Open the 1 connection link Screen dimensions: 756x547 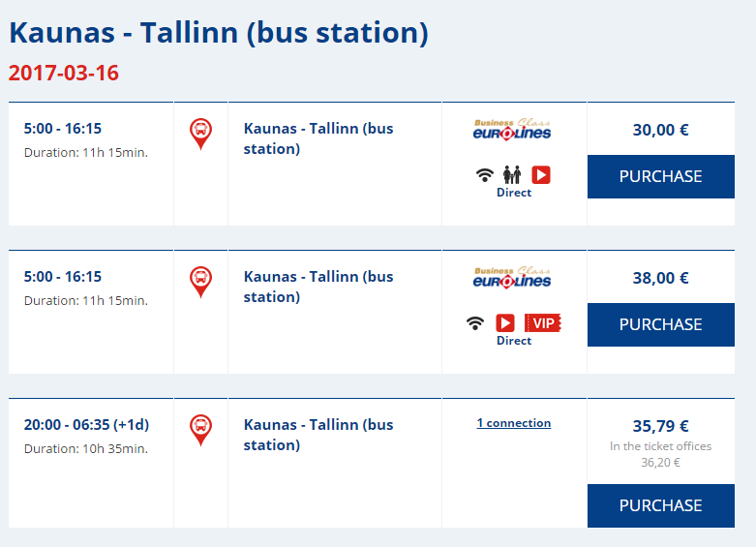click(x=514, y=423)
